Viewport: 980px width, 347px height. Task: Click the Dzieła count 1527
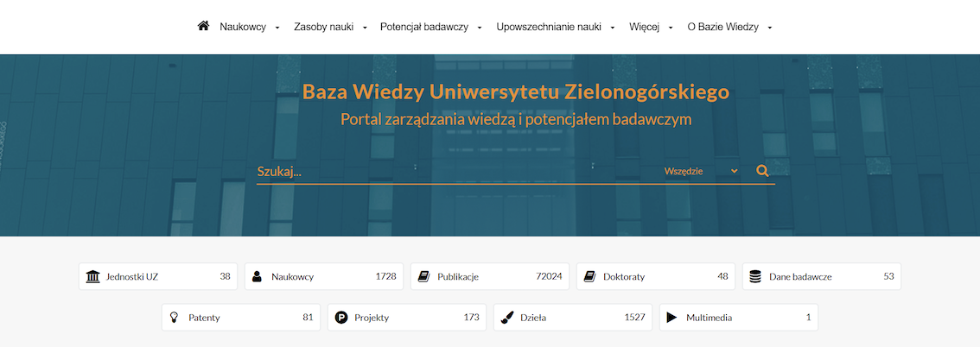tap(634, 317)
